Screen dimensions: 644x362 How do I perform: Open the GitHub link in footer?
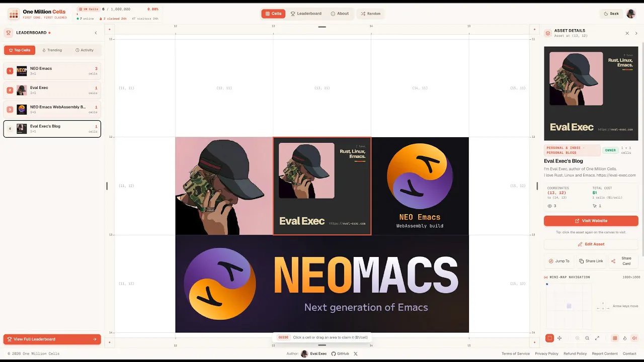coord(340,353)
